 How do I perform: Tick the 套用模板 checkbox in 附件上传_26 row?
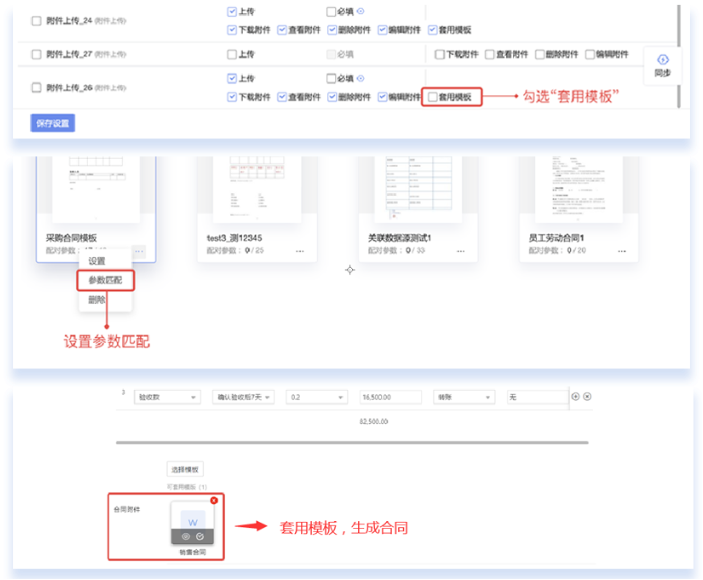pos(433,97)
